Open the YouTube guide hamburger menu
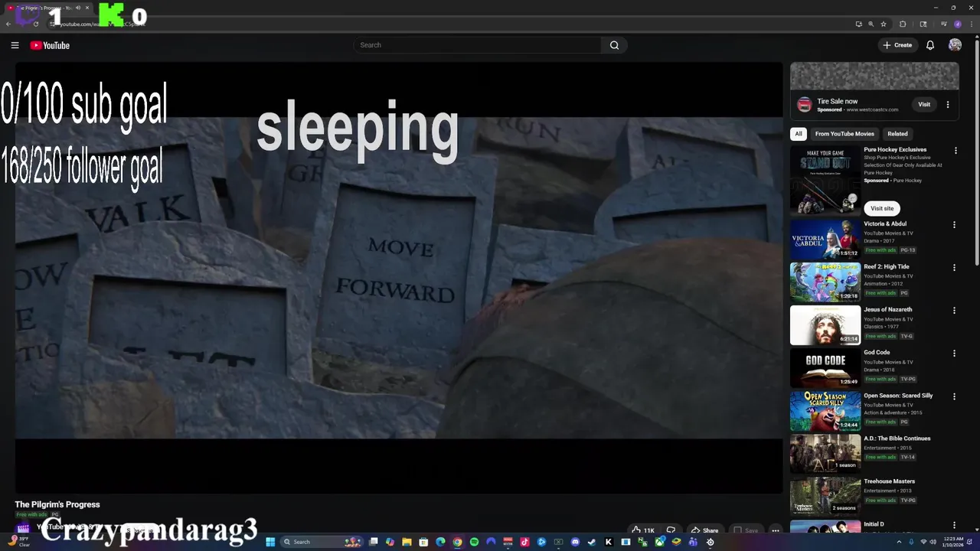 click(15, 45)
